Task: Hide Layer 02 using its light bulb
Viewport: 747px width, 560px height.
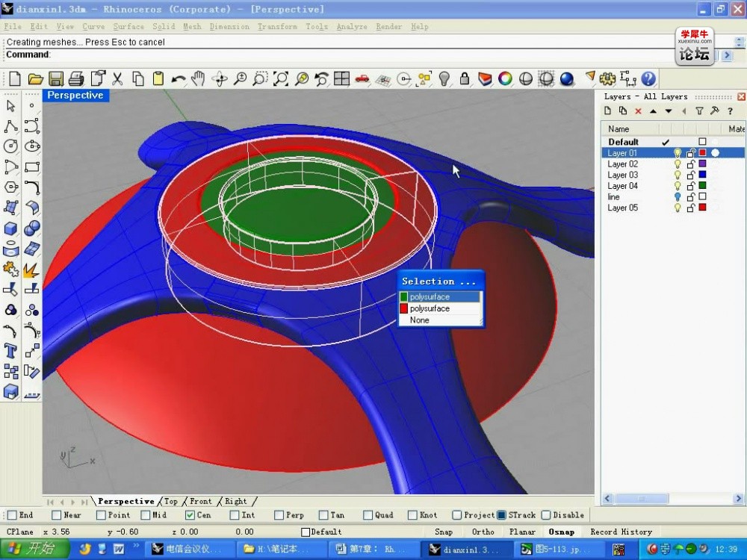Action: pos(678,164)
